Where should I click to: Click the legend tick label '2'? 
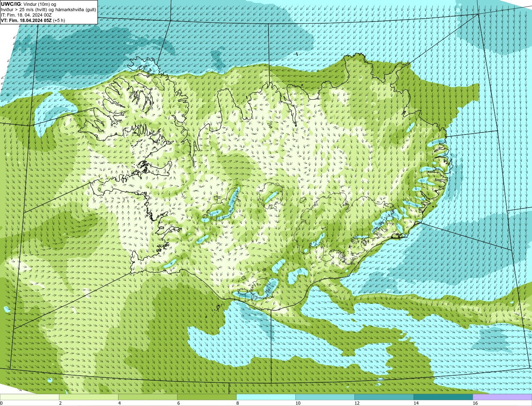pyautogui.click(x=60, y=403)
